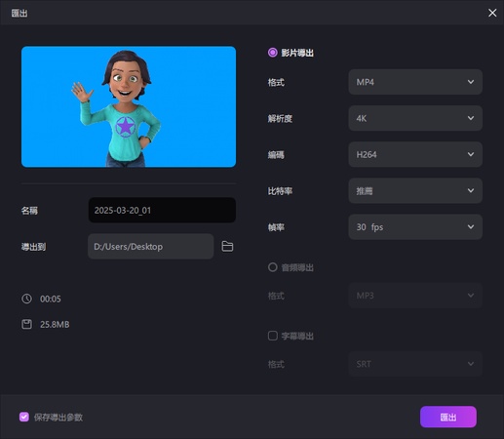Open the folder browse icon for export path
Viewport: 504px width, 439px height.
pyautogui.click(x=227, y=246)
